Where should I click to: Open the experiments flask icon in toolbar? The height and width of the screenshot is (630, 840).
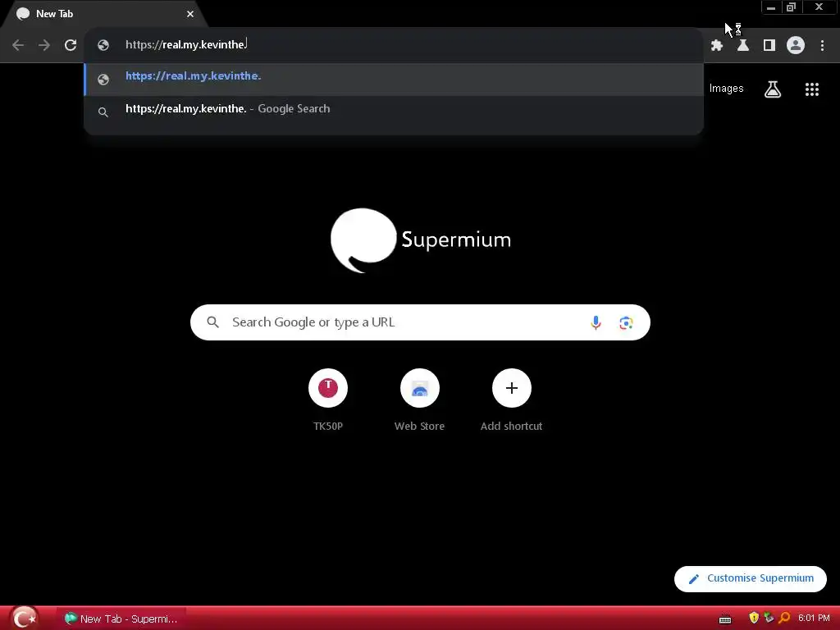coord(743,46)
